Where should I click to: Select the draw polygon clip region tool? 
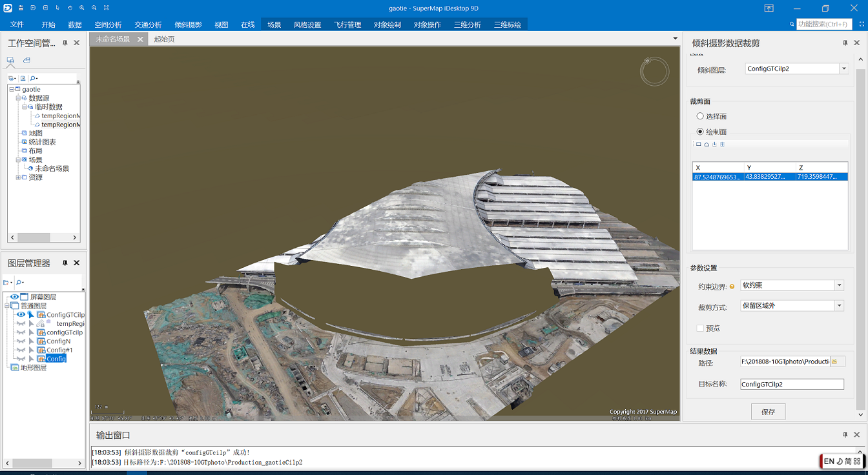click(707, 144)
